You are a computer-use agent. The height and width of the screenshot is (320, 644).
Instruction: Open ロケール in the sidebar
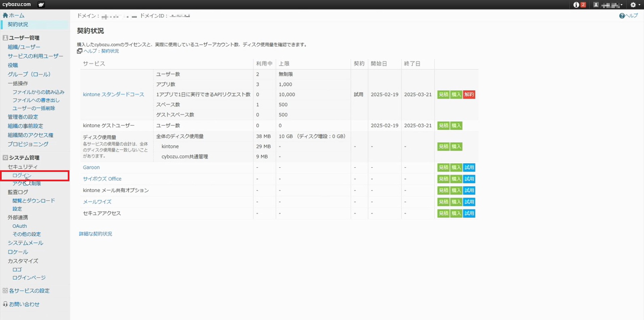click(x=18, y=252)
